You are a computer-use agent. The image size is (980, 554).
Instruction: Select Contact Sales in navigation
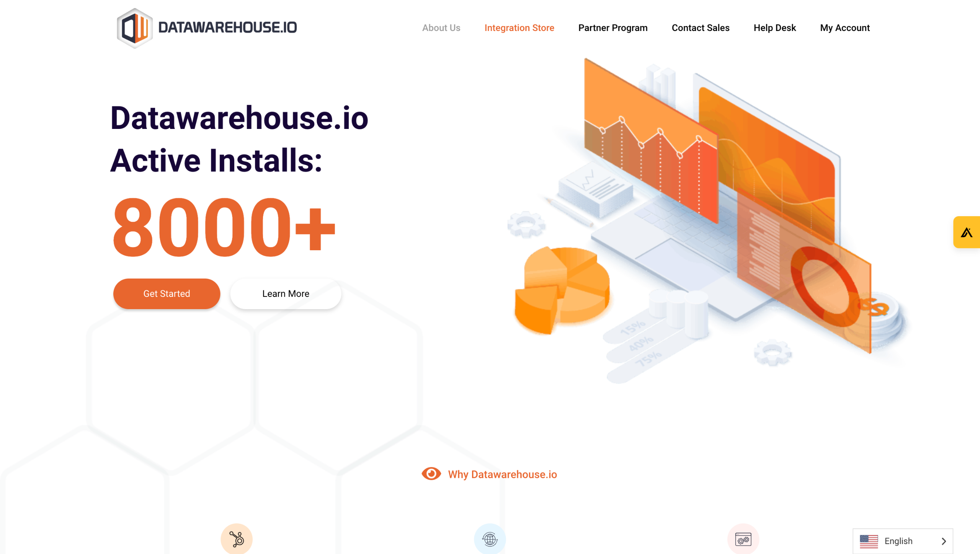pos(700,28)
